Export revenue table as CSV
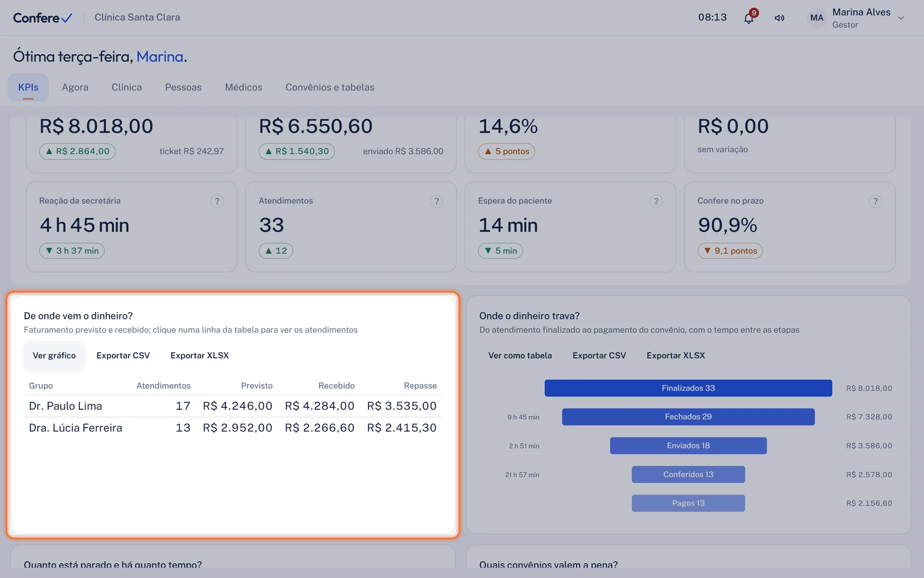The image size is (924, 578). tap(123, 355)
